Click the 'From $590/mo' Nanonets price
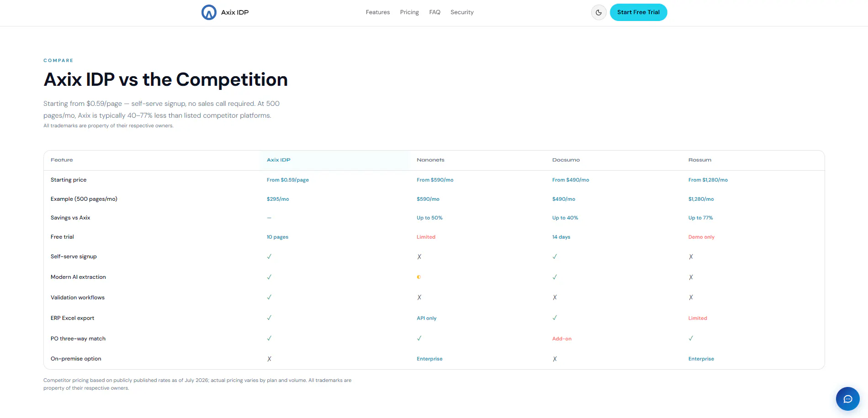Screen dimensions: 868x418 coord(435,180)
